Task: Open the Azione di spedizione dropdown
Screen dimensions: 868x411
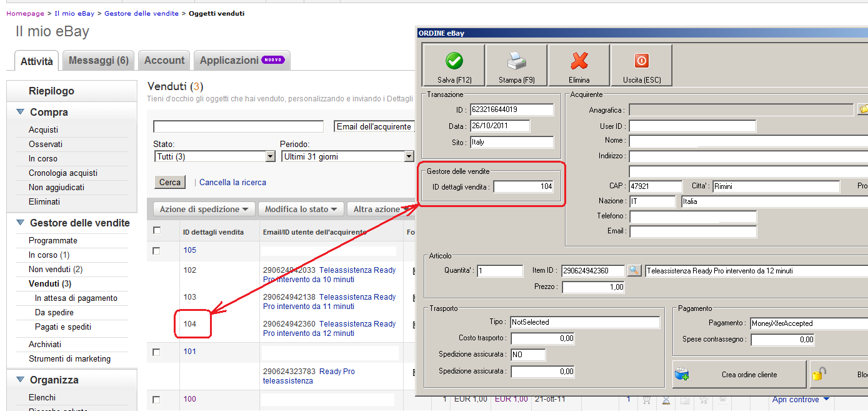Action: (204, 209)
